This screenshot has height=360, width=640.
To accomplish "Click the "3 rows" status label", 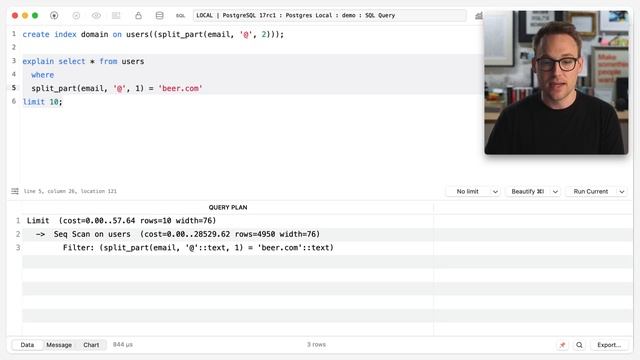I will tap(316, 344).
